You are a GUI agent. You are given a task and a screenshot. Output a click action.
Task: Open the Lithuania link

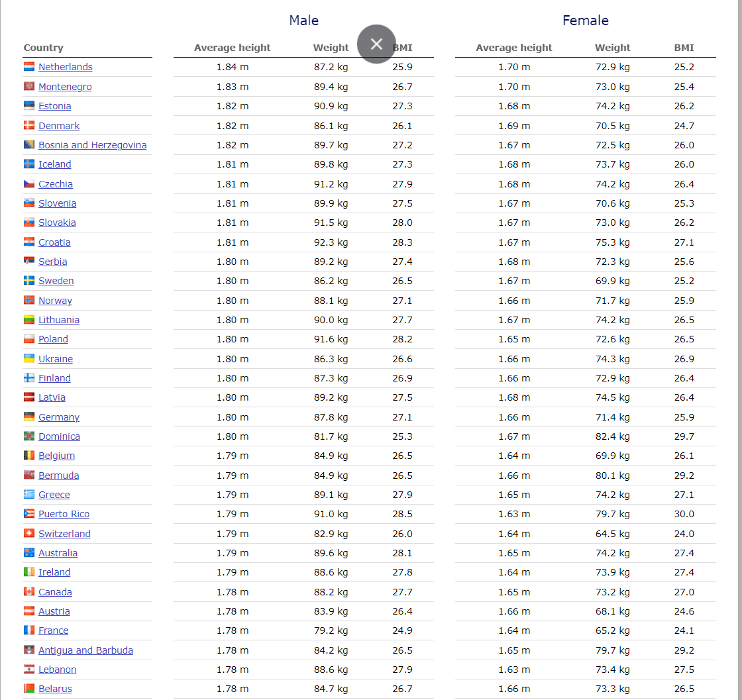pos(59,320)
